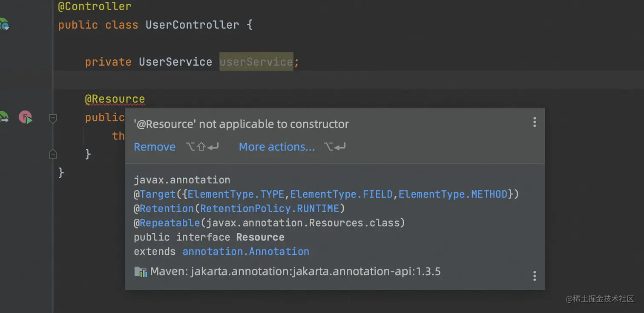The width and height of the screenshot is (644, 313).
Task: Follow the RetentionPolicy.RUNTIME link
Action: click(270, 209)
